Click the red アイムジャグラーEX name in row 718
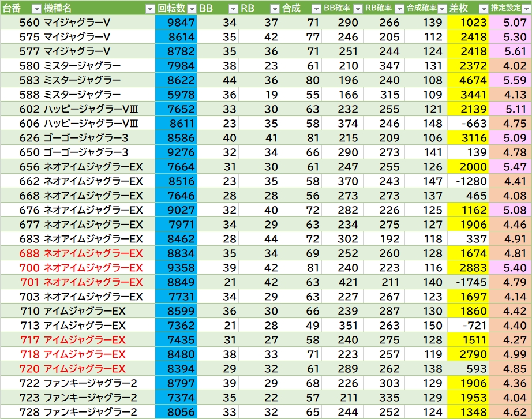 pos(85,354)
